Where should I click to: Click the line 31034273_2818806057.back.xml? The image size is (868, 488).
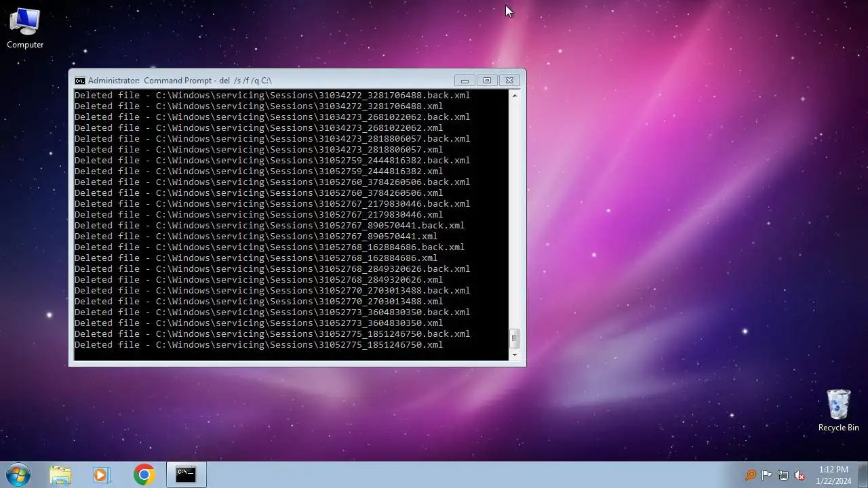[272, 139]
